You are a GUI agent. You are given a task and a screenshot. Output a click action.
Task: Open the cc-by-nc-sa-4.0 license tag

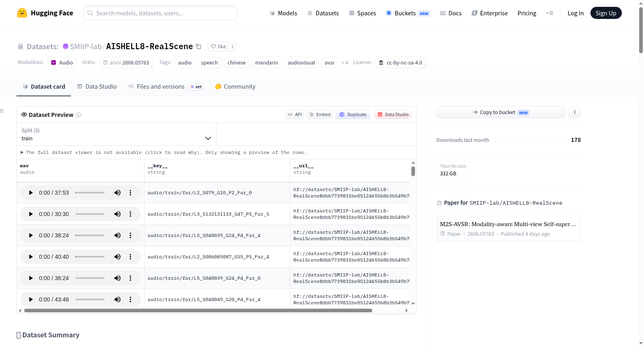pos(401,62)
